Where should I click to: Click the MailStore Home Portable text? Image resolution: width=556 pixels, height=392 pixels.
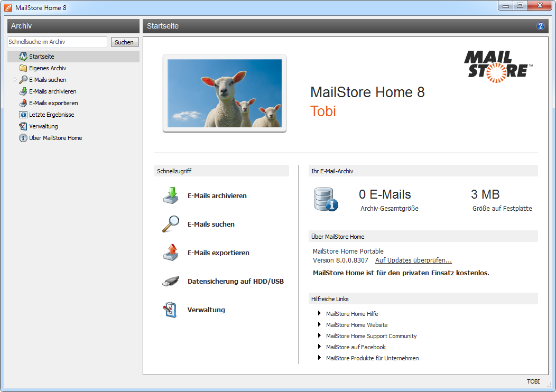tap(348, 251)
